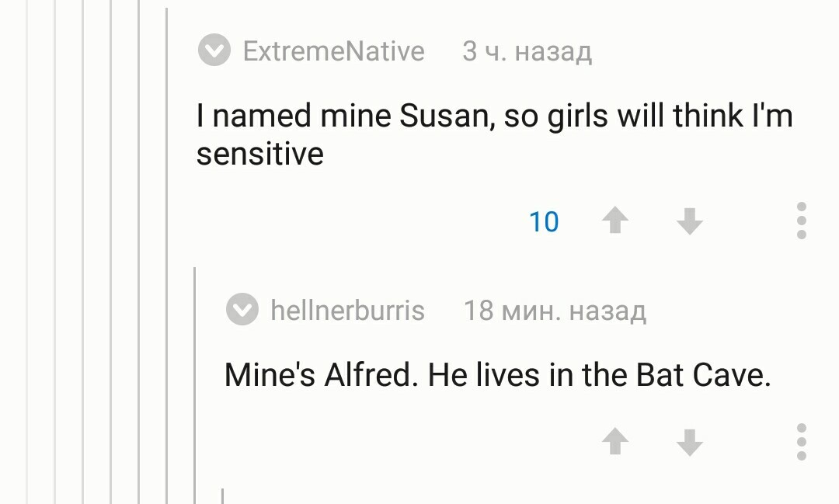Screen dimensions: 839x504
Task: Click the "3 ч. назад" timestamp
Action: [527, 52]
